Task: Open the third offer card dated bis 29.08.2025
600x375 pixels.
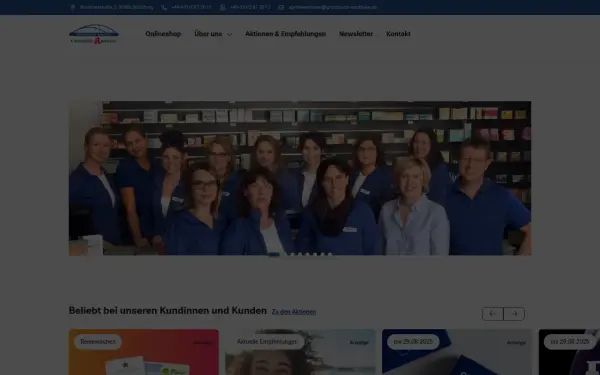Action: [457, 352]
